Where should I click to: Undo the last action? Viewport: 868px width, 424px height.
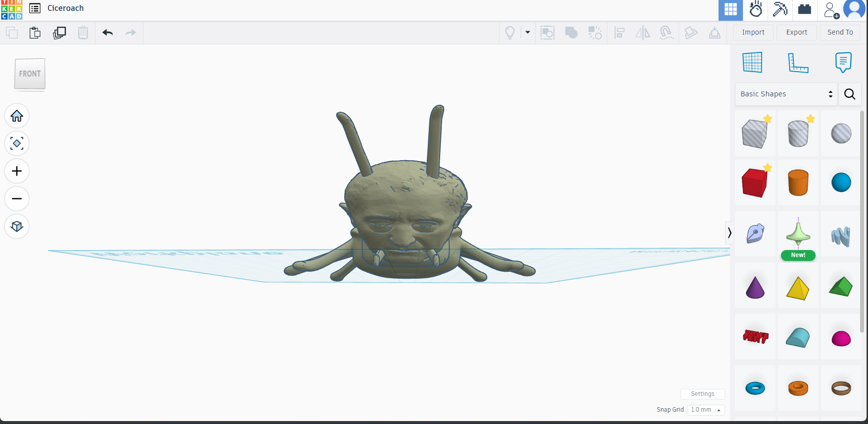pos(108,33)
